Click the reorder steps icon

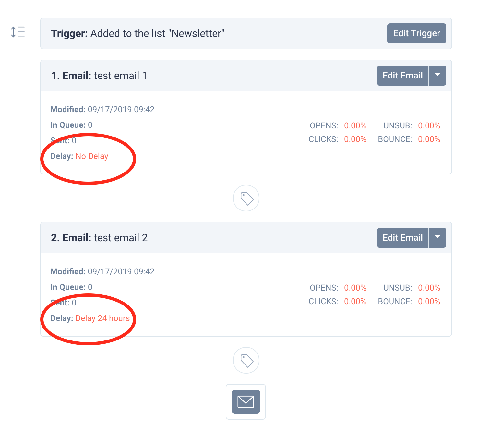18,32
